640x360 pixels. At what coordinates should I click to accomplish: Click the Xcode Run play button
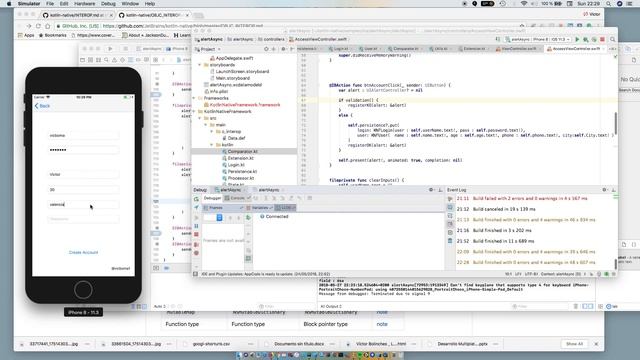tap(110, 49)
